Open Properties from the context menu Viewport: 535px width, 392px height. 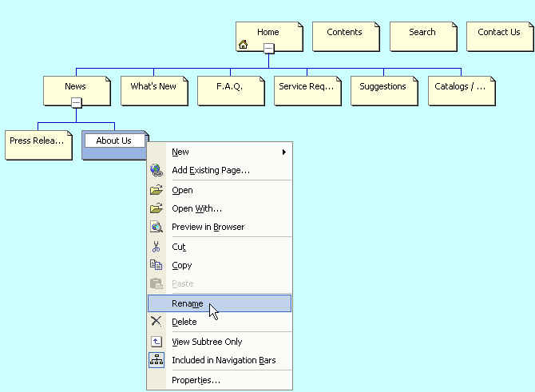(x=196, y=380)
